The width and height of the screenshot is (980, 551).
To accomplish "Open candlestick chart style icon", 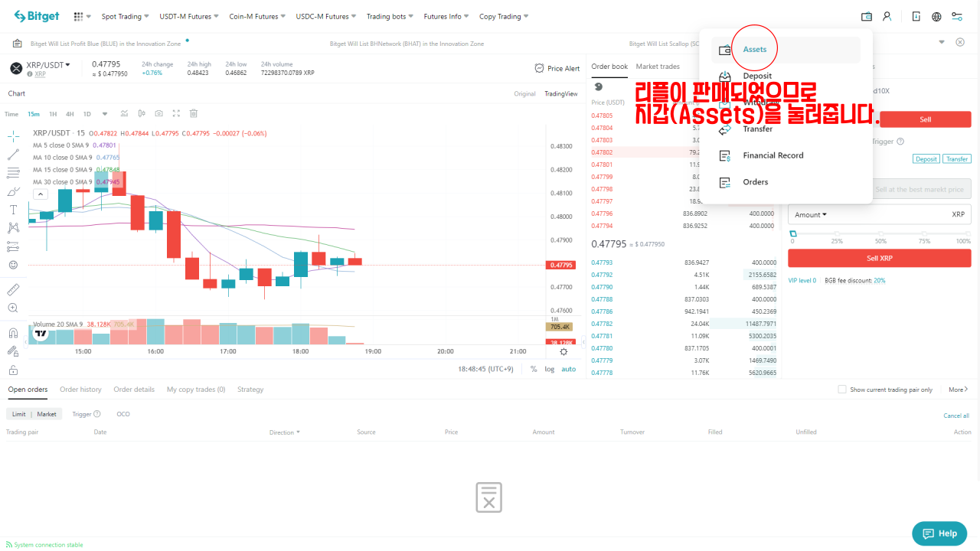I will click(142, 114).
